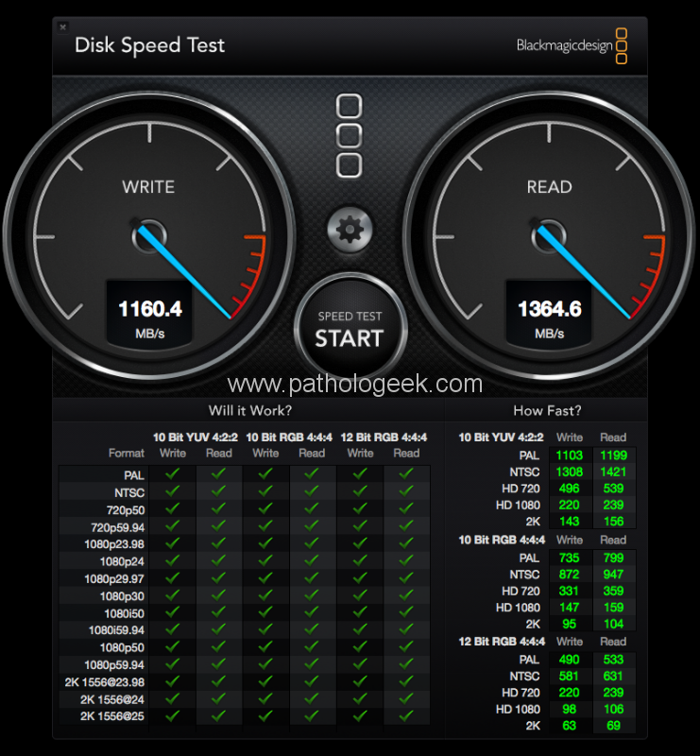Click the 1080p30 10 Bit RGB write checkmark

click(265, 595)
